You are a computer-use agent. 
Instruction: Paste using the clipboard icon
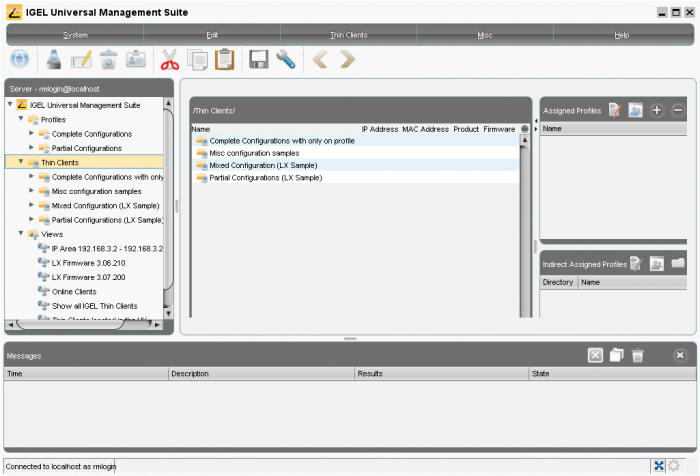pyautogui.click(x=225, y=59)
